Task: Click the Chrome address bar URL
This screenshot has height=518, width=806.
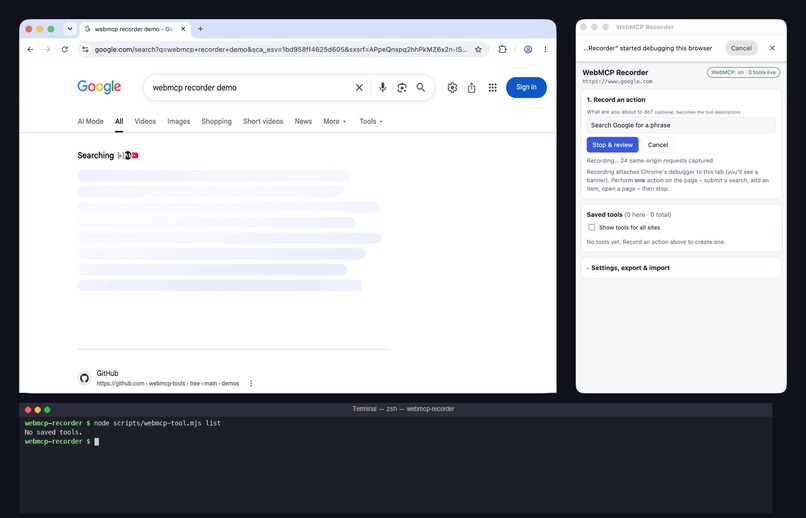Action: [x=281, y=49]
